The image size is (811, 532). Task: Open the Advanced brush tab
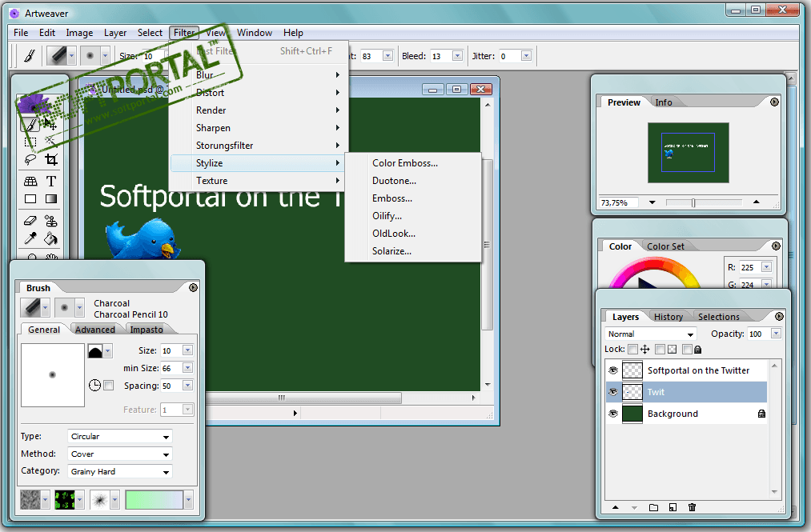tap(94, 330)
